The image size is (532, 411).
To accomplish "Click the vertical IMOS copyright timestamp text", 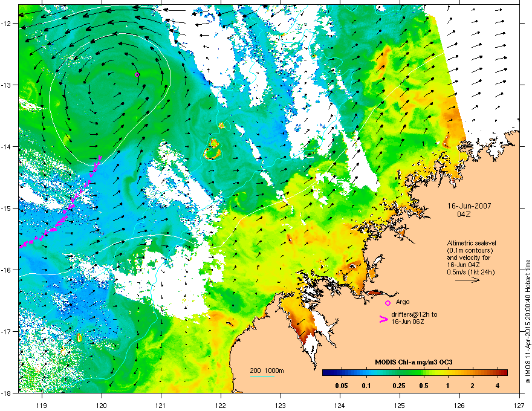I will [528, 322].
